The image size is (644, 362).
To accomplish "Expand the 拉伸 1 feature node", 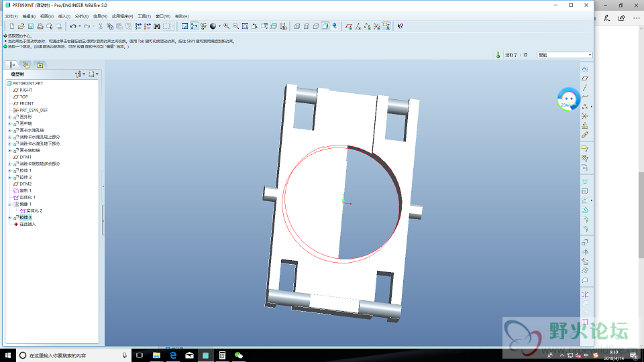I will 10,171.
